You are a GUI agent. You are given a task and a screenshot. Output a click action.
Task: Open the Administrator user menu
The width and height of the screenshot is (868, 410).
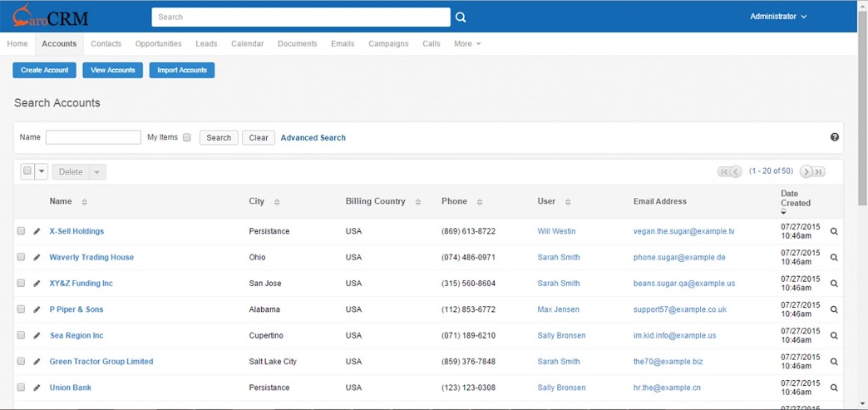[777, 17]
